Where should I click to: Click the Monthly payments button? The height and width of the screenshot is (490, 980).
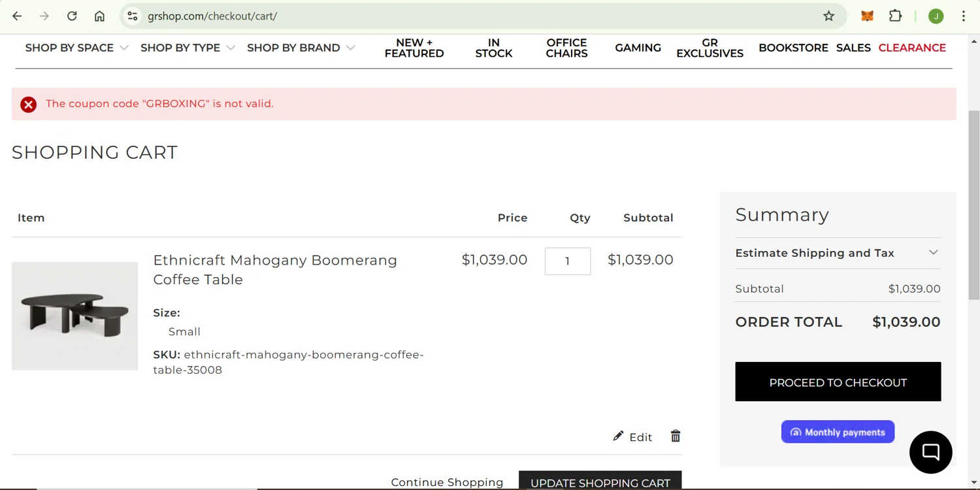pyautogui.click(x=838, y=432)
